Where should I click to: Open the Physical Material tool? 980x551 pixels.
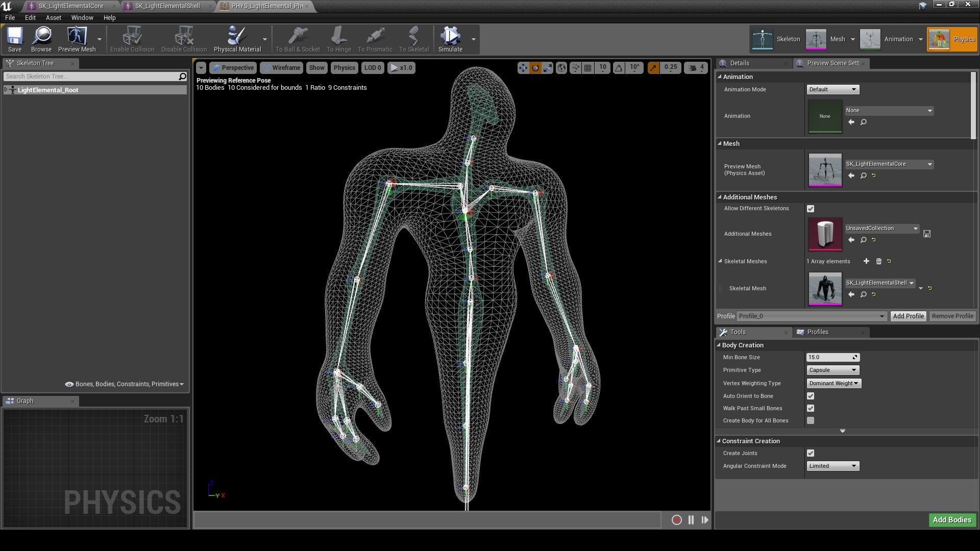click(237, 39)
